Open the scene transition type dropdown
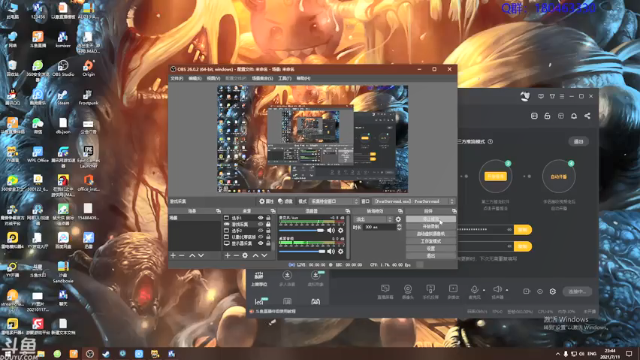Screen dimensions: 640x360 (373, 220)
